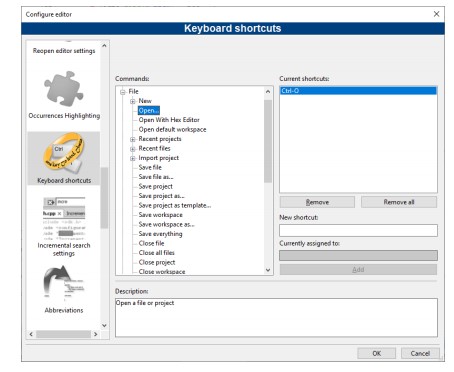Click the Remove all button
Screen dimensions: 454x372
pyautogui.click(x=399, y=202)
